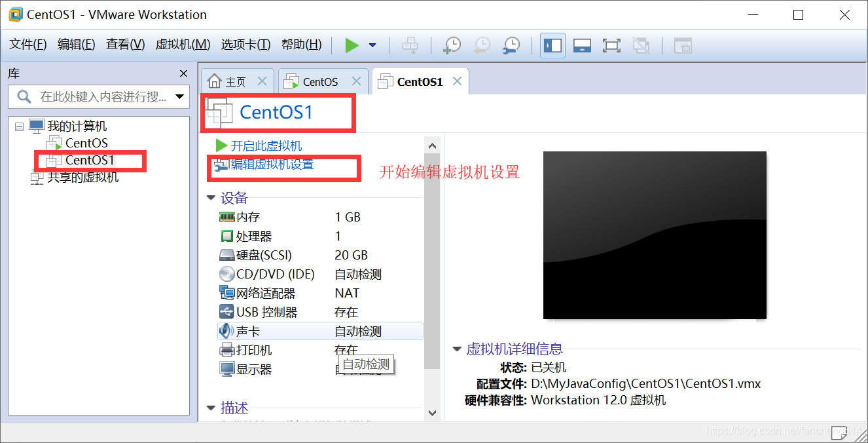This screenshot has height=443, width=868.
Task: Collapse the 设备 section
Action: pos(211,198)
